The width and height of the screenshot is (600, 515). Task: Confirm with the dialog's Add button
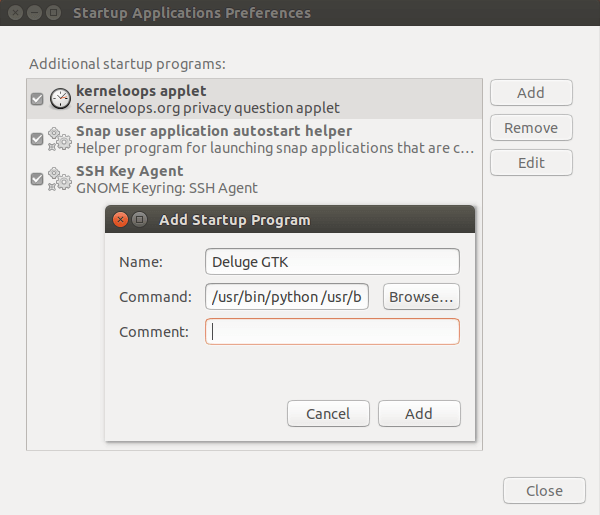coord(418,413)
